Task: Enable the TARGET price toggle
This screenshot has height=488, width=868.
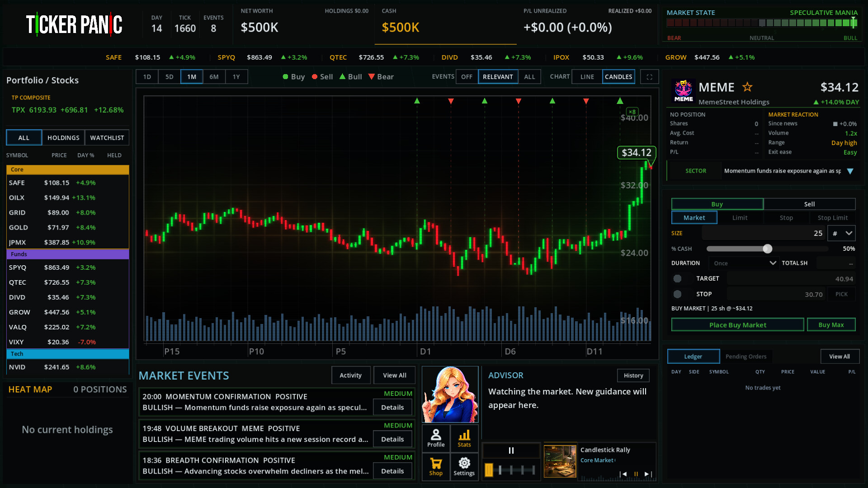Action: click(677, 279)
